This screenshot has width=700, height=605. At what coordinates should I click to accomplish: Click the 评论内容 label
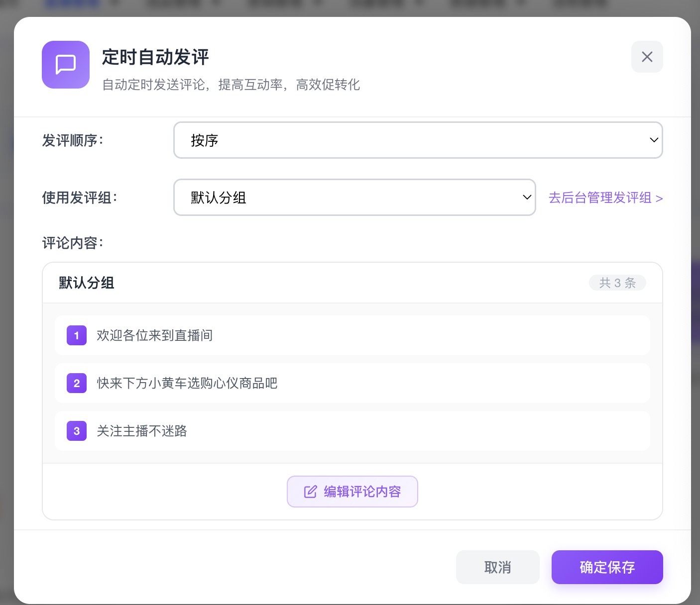point(73,243)
